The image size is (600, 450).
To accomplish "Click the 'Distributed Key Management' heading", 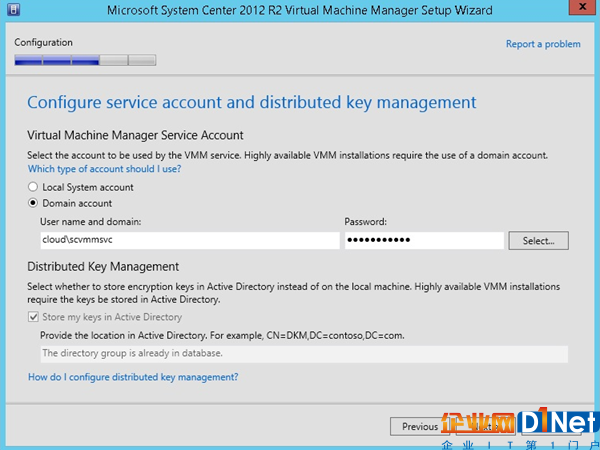I will tap(103, 267).
